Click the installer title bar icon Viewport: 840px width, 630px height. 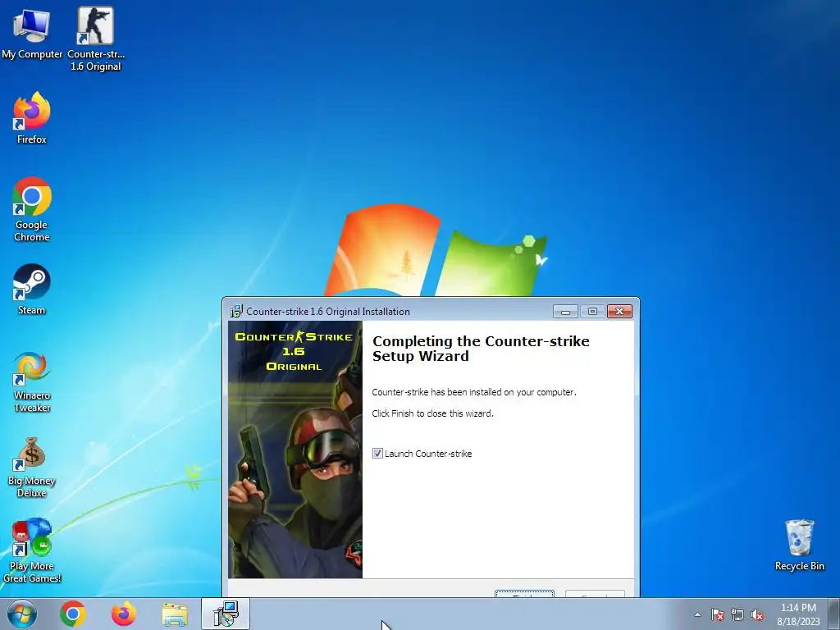(235, 311)
